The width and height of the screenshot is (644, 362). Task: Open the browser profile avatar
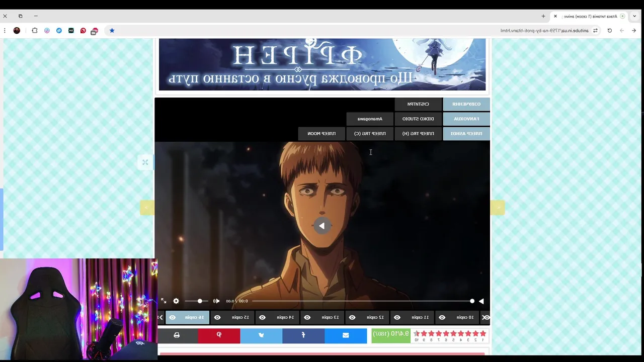pos(17,31)
